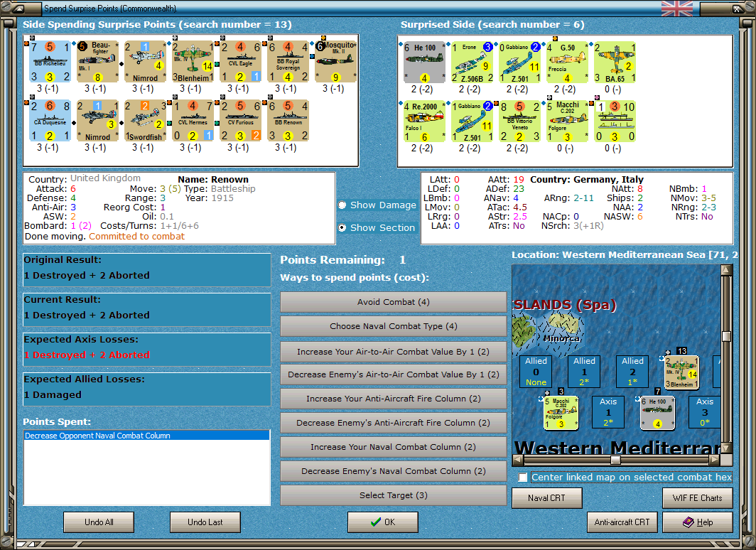Select the CVL Eagle carrier counter
Image resolution: width=756 pixels, height=550 pixels.
click(241, 61)
